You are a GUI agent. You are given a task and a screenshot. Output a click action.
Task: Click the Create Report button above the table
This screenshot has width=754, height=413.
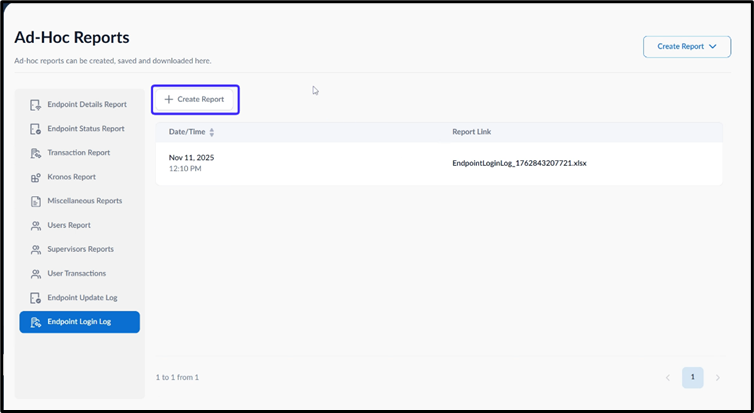pyautogui.click(x=194, y=100)
